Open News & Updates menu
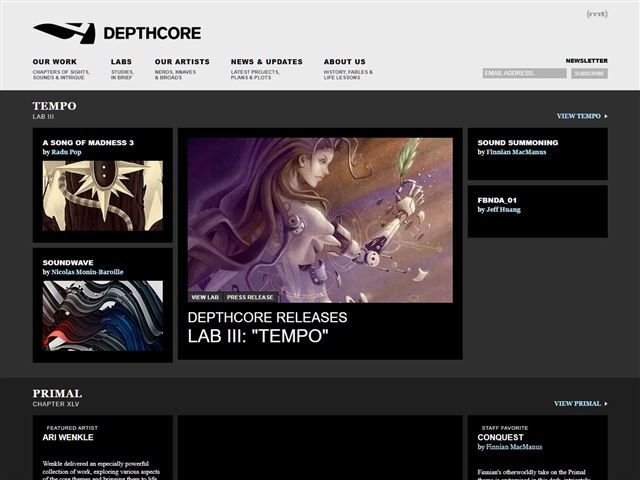 pos(267,62)
